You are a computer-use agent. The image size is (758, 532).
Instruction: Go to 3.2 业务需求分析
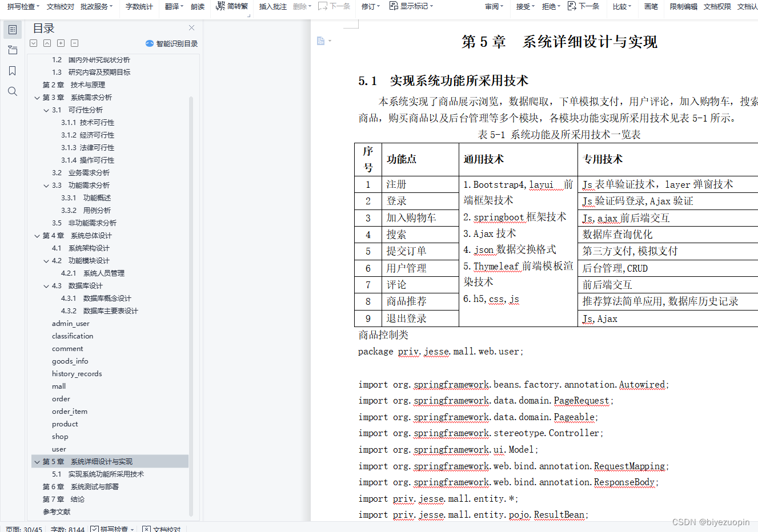(x=81, y=173)
